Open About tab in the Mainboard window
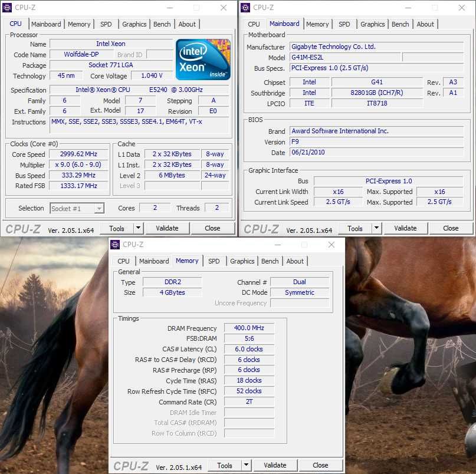 [x=425, y=24]
